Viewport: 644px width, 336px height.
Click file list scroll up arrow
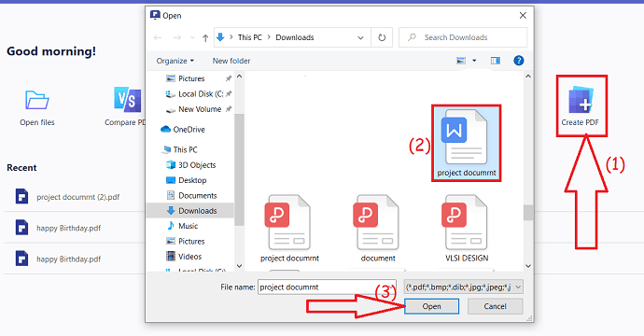click(528, 77)
